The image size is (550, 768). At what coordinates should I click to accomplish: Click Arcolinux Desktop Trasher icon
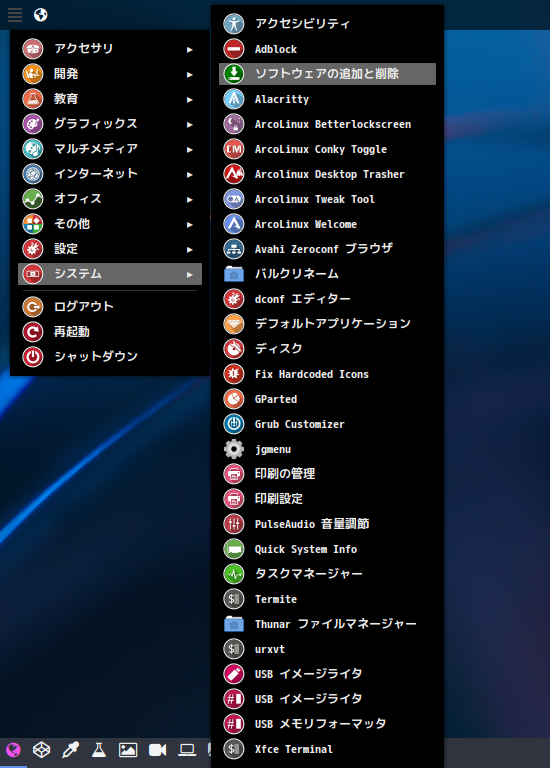click(x=234, y=174)
